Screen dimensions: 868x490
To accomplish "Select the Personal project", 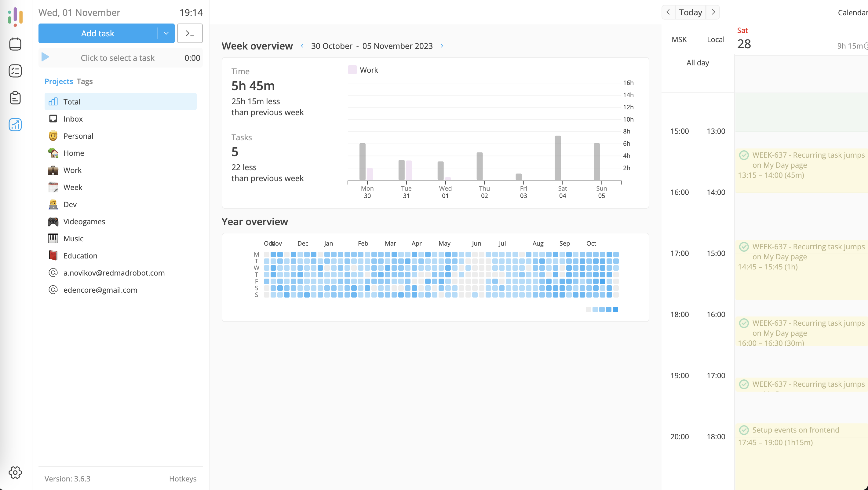I will pyautogui.click(x=120, y=136).
